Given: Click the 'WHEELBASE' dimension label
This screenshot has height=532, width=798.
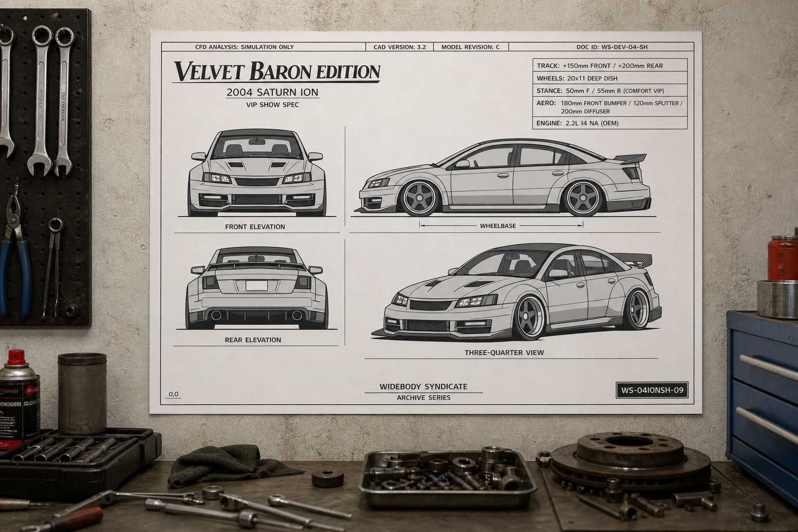Looking at the screenshot, I should point(498,226).
